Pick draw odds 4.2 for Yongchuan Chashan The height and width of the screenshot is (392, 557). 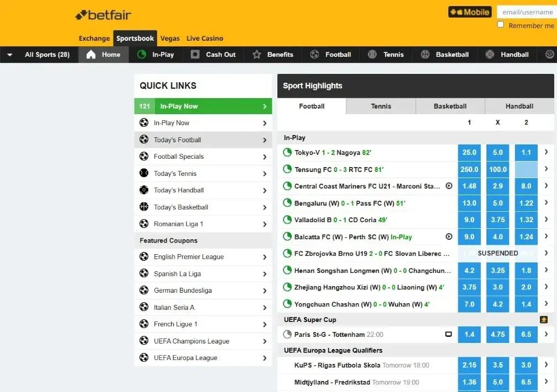[x=497, y=304]
